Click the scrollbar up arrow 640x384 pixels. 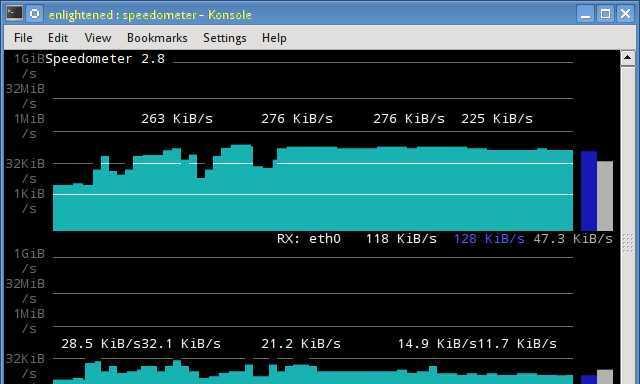[x=627, y=58]
